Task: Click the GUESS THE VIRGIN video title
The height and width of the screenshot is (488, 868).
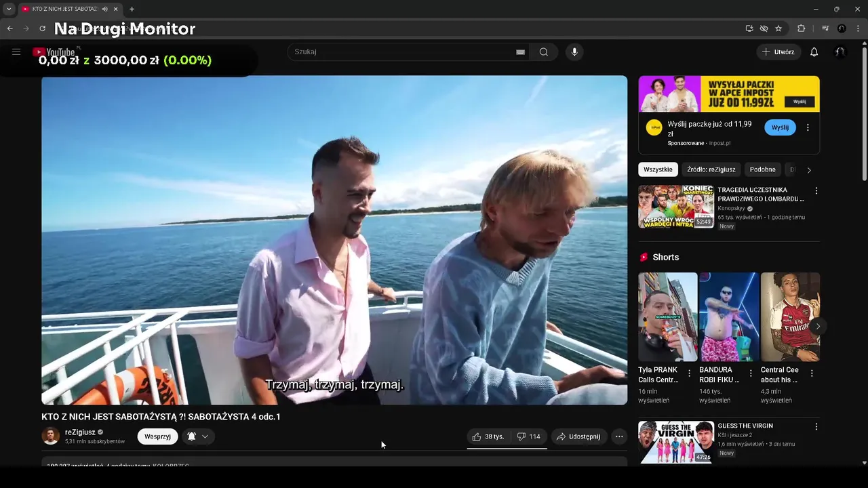Action: tap(745, 426)
